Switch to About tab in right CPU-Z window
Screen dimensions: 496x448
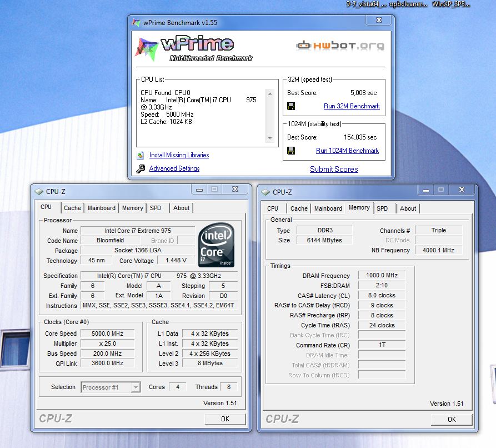[408, 208]
